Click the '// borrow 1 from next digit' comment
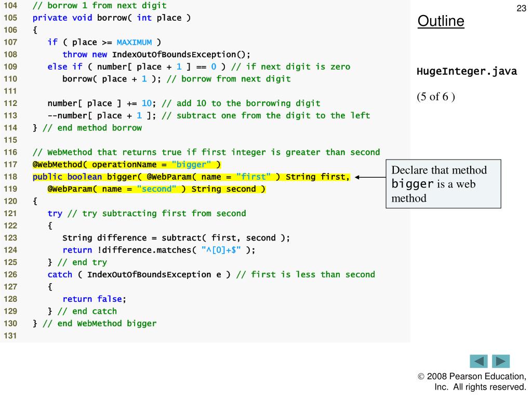The height and width of the screenshot is (399, 532). (x=99, y=5)
